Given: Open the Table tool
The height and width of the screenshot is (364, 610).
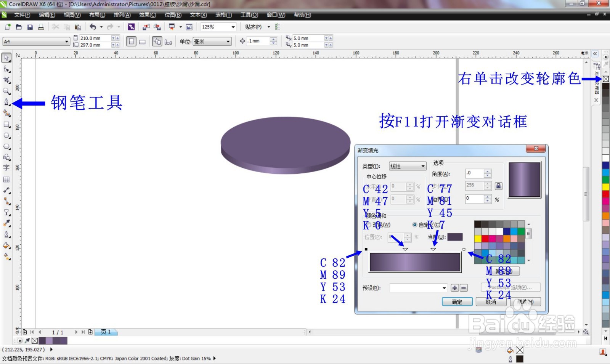Looking at the screenshot, I should click(x=6, y=179).
